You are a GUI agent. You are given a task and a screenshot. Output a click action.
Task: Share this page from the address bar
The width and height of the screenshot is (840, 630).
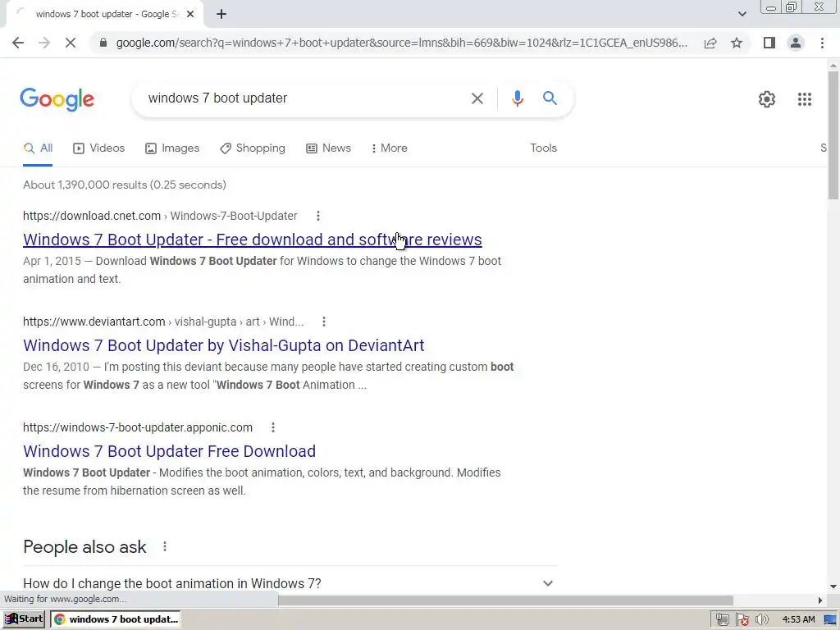710,43
